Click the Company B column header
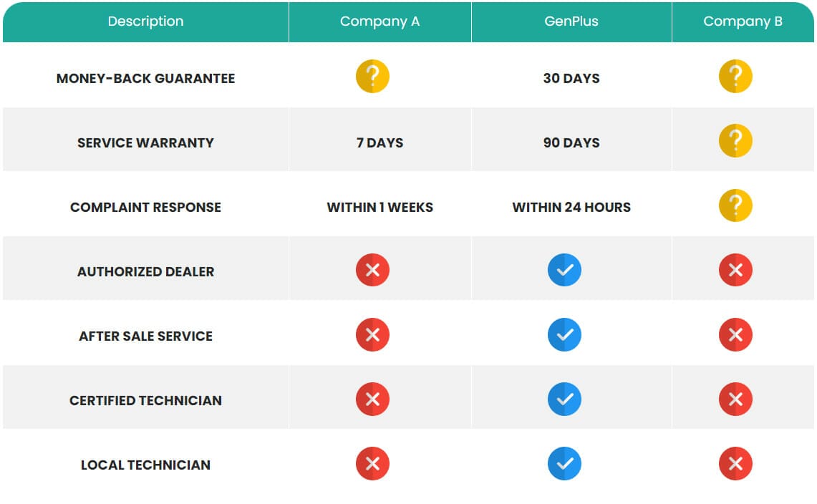817x504 pixels. tap(743, 21)
